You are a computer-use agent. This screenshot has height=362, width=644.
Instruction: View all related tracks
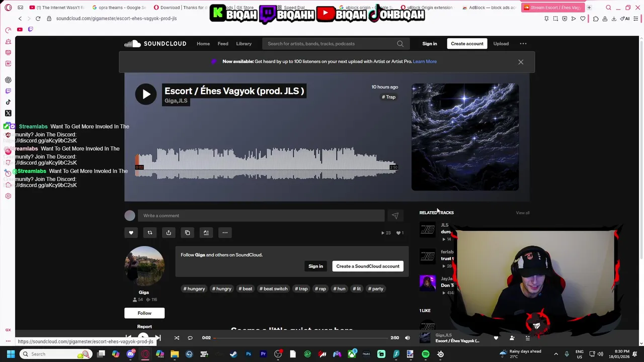click(522, 213)
